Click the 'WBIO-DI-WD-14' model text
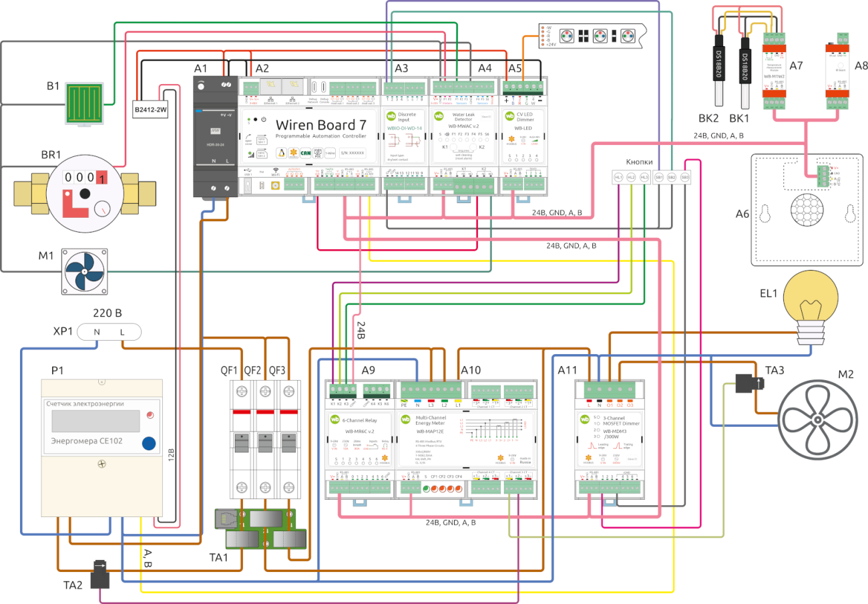 click(405, 128)
